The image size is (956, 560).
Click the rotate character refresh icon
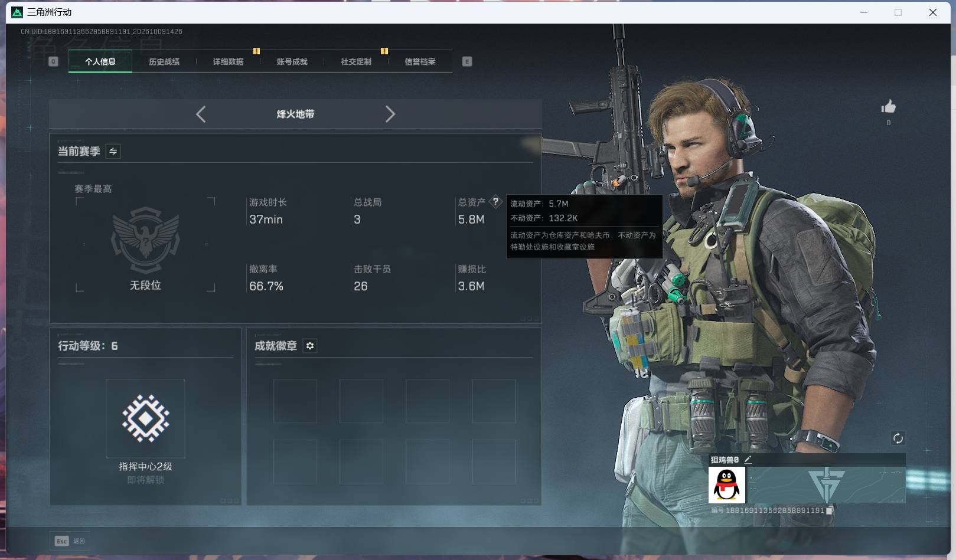pos(898,438)
